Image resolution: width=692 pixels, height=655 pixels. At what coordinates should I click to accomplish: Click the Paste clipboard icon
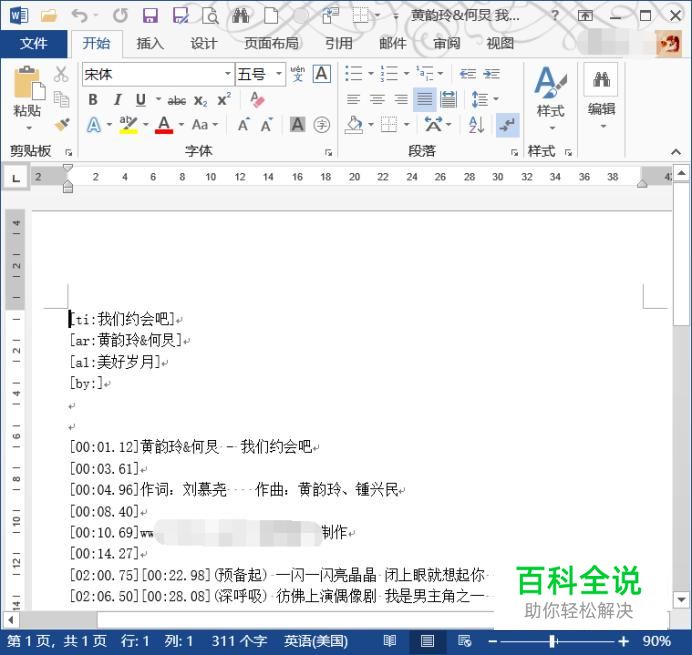(x=29, y=83)
